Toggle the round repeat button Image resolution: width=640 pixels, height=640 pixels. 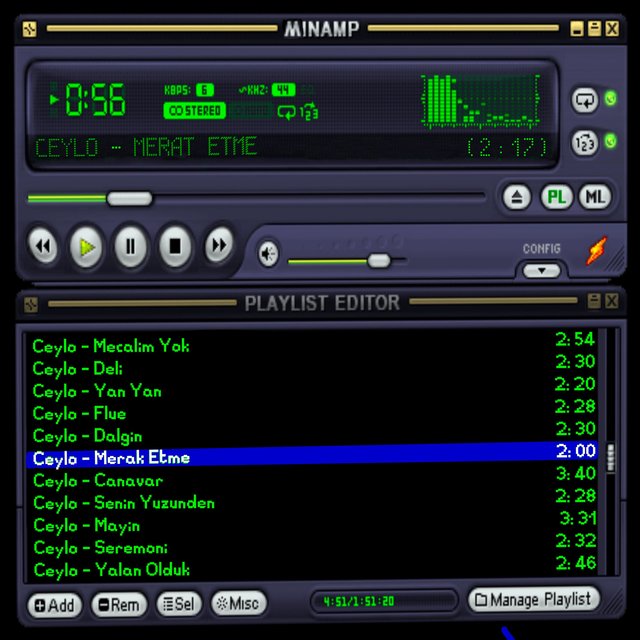(x=585, y=100)
